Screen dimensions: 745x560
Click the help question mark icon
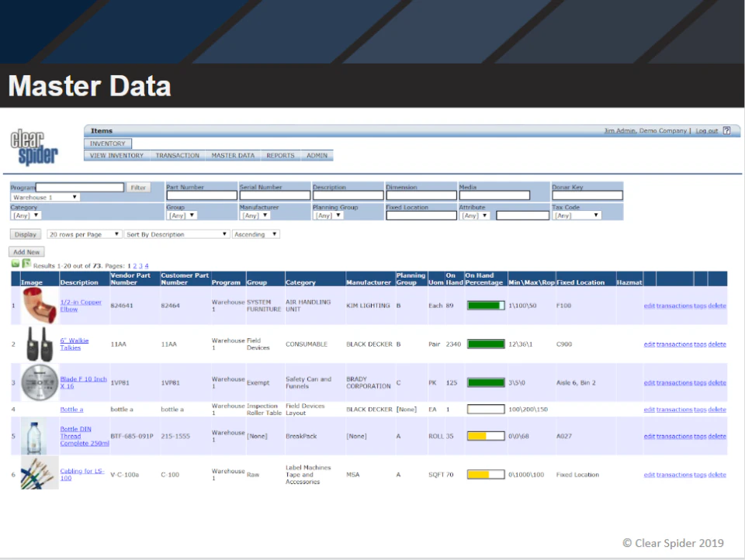click(726, 131)
